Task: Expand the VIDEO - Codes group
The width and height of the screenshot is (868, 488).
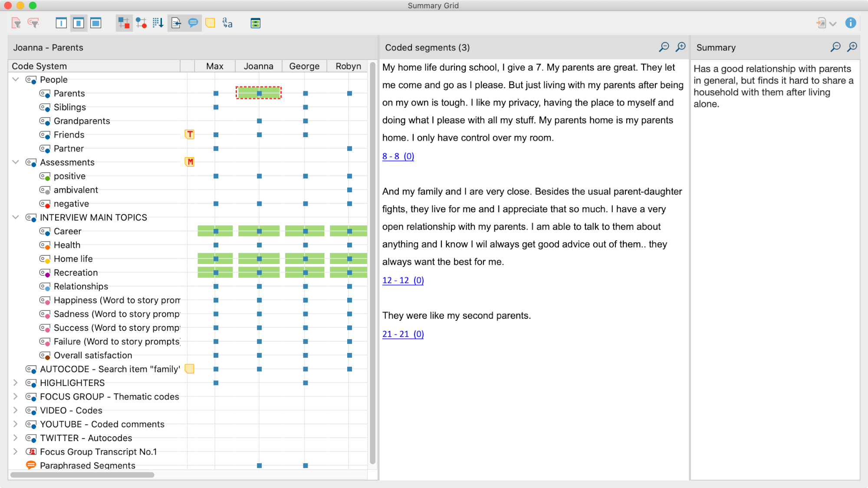Action: [16, 410]
